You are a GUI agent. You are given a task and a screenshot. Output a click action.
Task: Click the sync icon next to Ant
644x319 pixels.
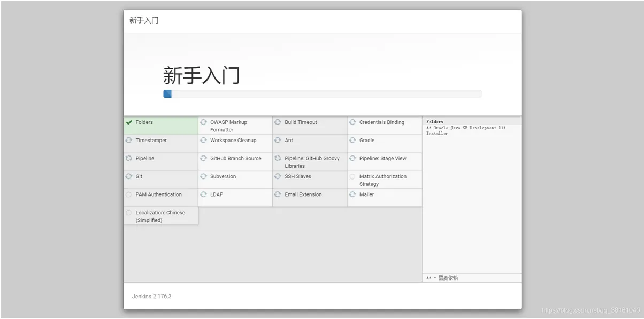coord(278,141)
